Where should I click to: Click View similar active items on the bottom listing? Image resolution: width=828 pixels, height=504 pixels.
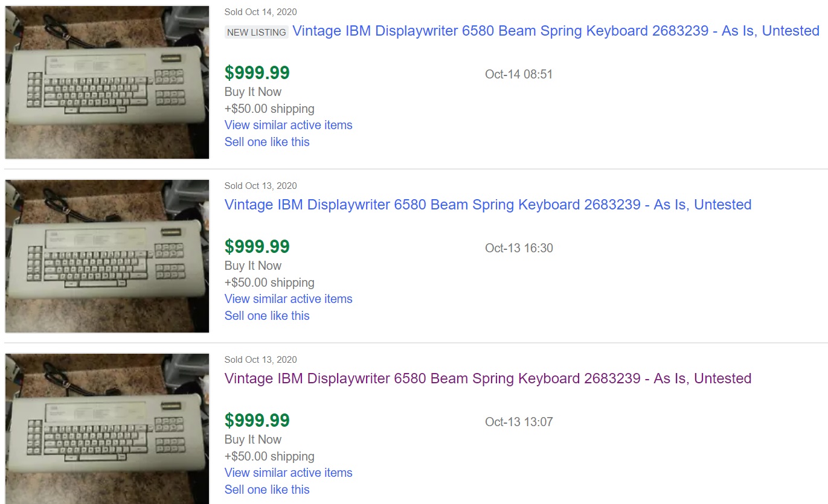[288, 473]
